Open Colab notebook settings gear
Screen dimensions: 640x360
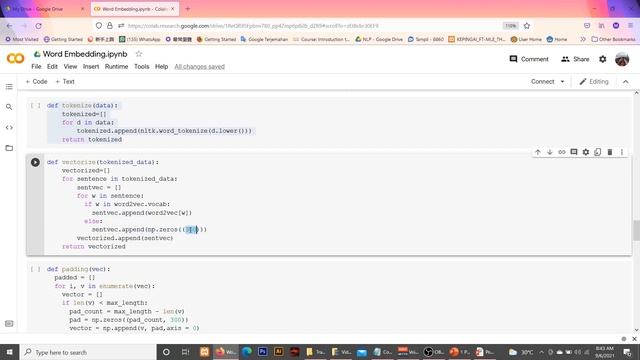pyautogui.click(x=602, y=59)
